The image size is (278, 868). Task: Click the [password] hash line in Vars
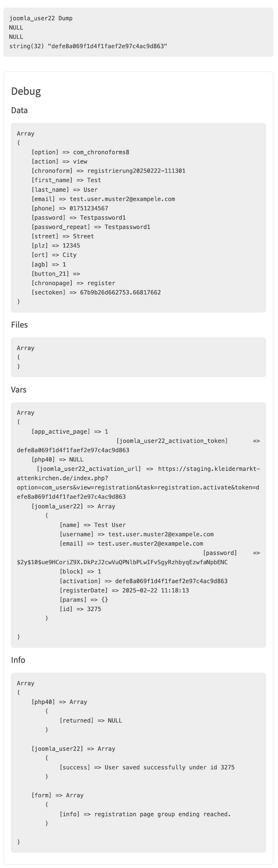(138, 557)
